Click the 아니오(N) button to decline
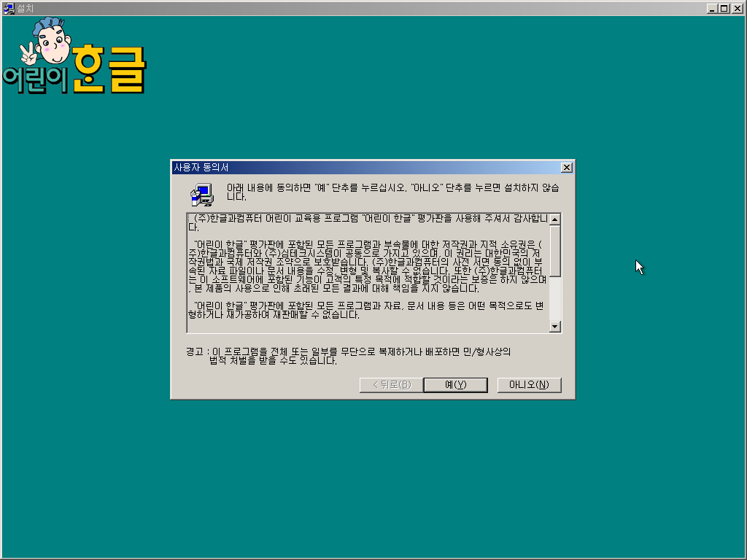 (x=529, y=385)
